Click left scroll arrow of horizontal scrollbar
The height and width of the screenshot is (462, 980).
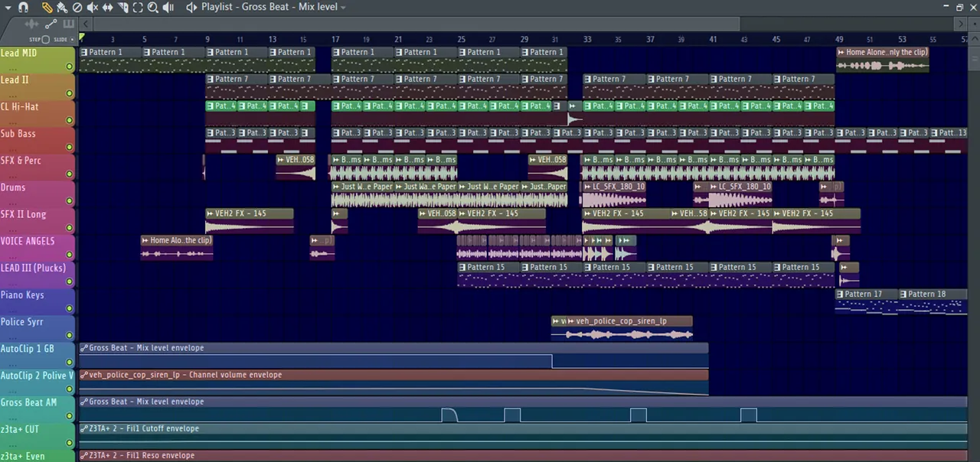(x=86, y=24)
